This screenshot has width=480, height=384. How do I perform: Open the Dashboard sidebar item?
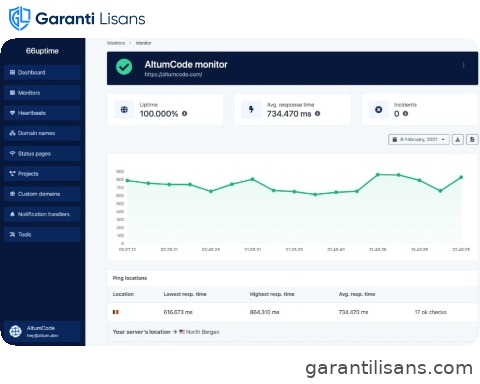coord(42,72)
